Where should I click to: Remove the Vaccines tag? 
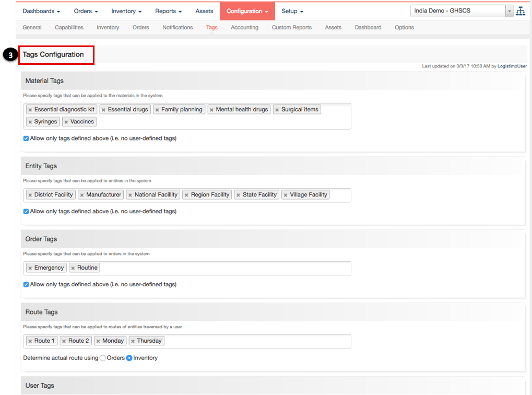click(x=66, y=122)
